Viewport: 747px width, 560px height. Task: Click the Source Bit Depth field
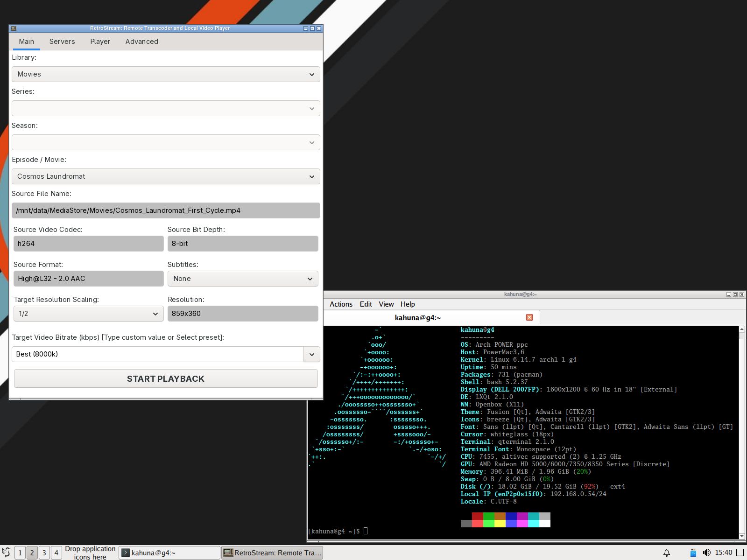(243, 244)
